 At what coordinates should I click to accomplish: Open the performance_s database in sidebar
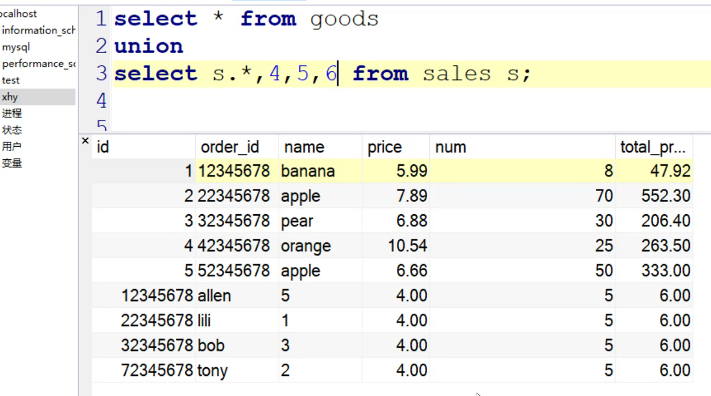coord(39,64)
